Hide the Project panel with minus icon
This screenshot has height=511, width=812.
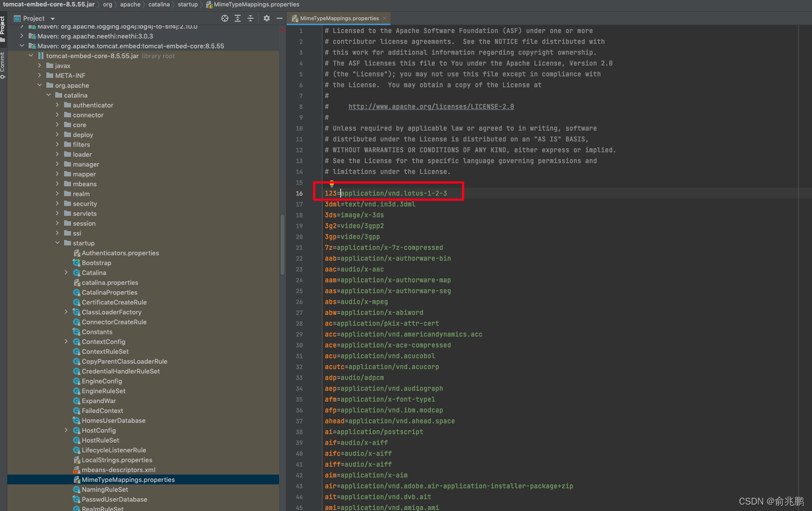click(x=280, y=18)
